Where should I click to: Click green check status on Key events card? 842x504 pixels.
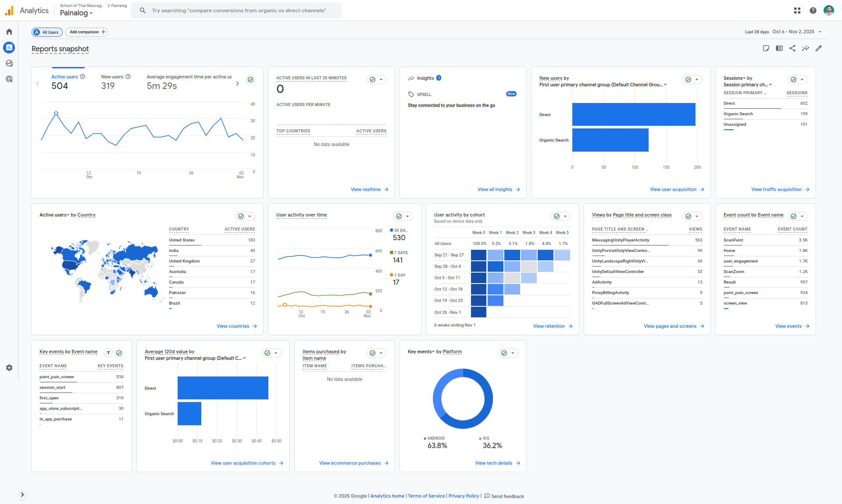pos(119,353)
